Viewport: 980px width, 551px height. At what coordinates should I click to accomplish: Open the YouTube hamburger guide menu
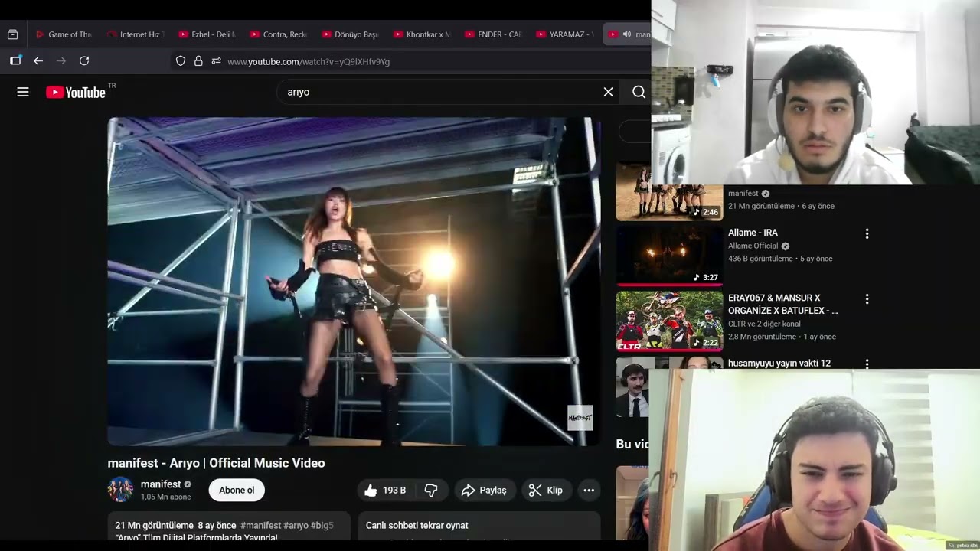[x=23, y=92]
